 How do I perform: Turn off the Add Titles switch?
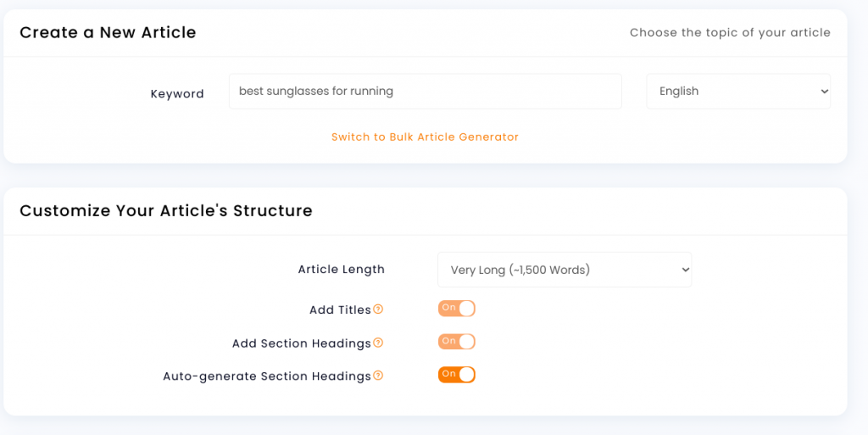click(457, 309)
